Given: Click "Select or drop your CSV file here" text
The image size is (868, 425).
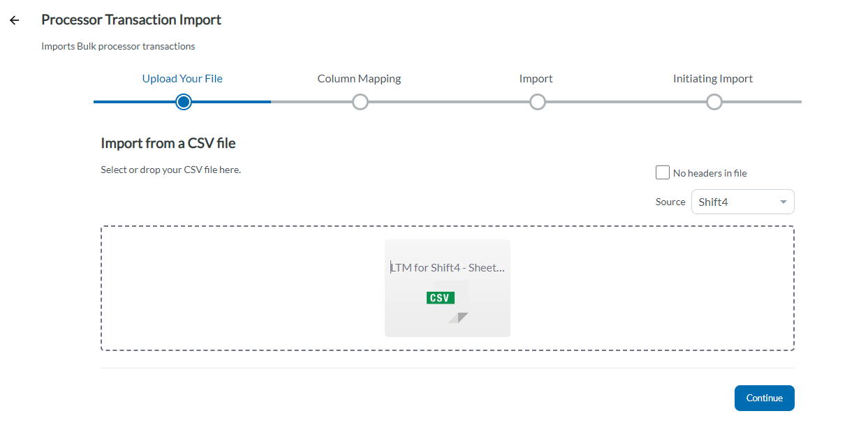Looking at the screenshot, I should click(x=170, y=170).
